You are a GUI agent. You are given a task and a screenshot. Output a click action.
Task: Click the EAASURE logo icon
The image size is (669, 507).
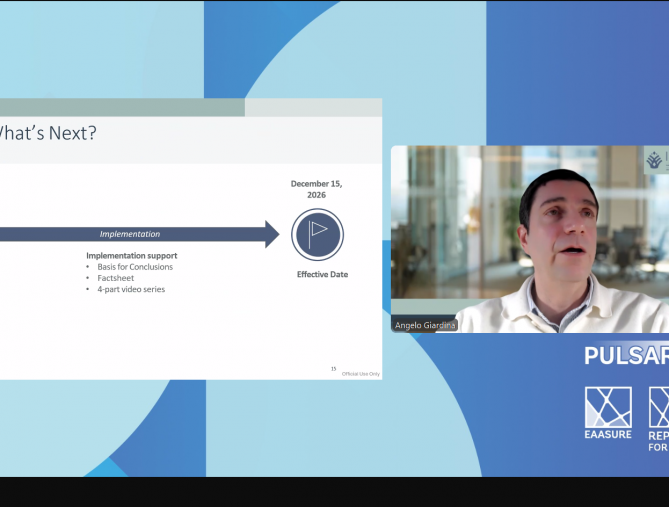(608, 407)
